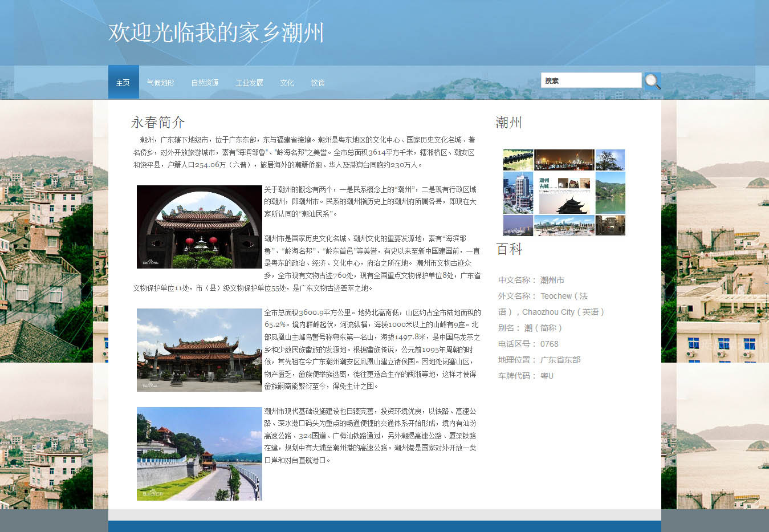This screenshot has width=769, height=532.
Task: Focus the 搜索 search input field
Action: click(x=591, y=80)
